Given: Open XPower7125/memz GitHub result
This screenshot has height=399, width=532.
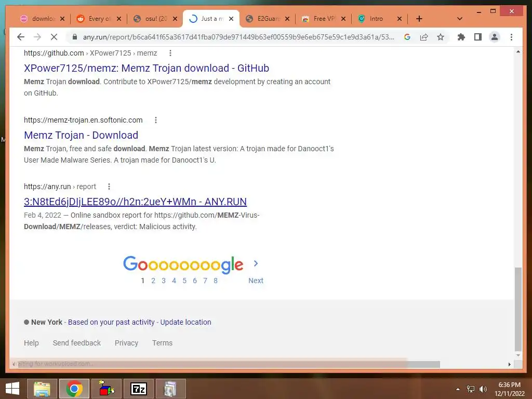Looking at the screenshot, I should [146, 68].
